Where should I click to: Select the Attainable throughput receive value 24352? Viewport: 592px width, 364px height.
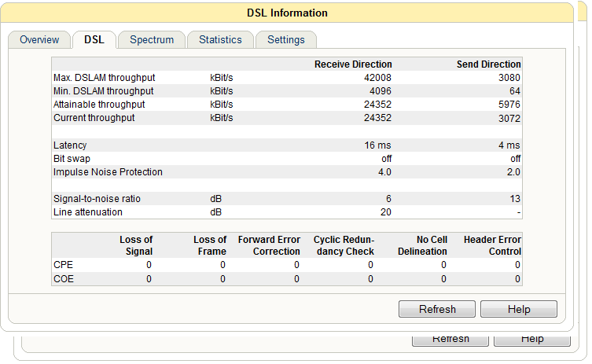[x=377, y=105]
